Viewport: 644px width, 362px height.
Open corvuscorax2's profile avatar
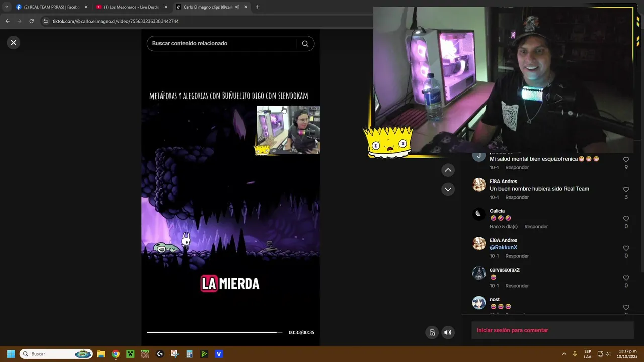(x=479, y=273)
